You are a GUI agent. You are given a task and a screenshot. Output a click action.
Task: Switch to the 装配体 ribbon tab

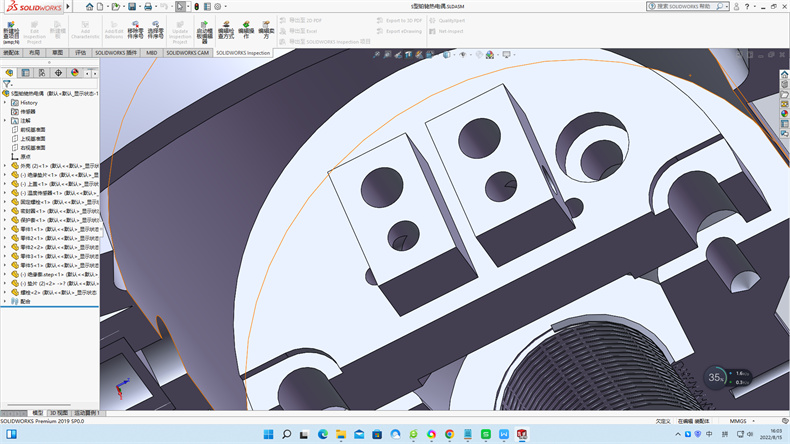coord(12,53)
